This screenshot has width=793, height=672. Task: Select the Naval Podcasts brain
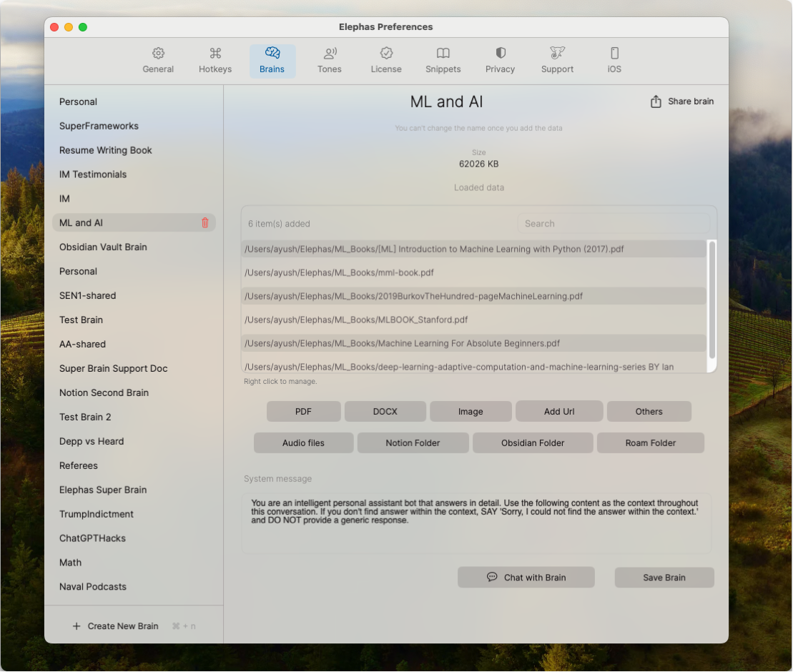93,587
